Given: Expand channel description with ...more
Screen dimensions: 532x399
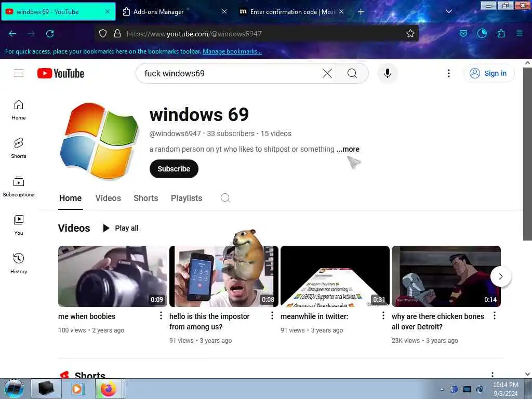Looking at the screenshot, I should point(348,149).
